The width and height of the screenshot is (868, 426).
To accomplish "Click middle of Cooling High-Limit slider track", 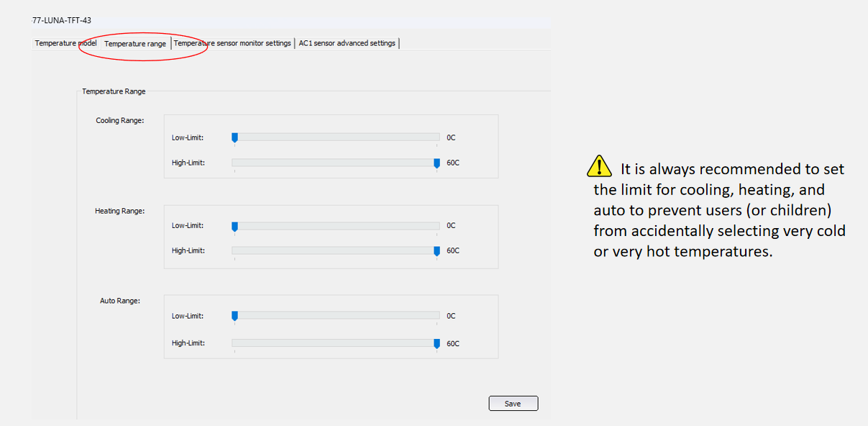I will tap(336, 163).
